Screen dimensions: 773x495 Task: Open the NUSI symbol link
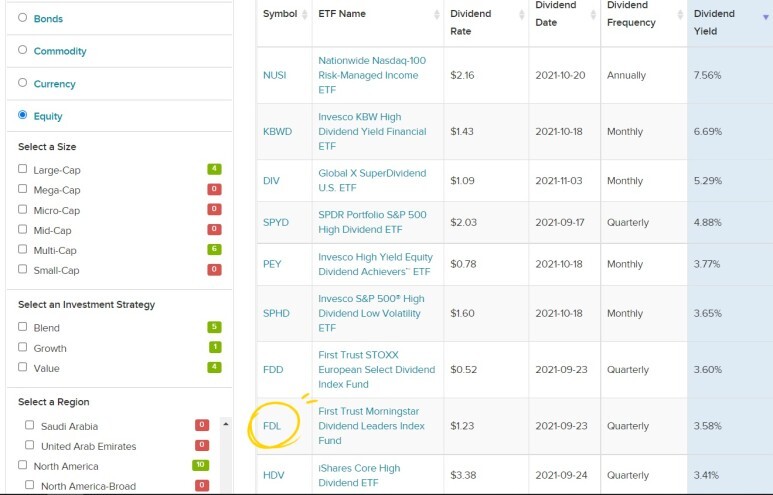275,75
